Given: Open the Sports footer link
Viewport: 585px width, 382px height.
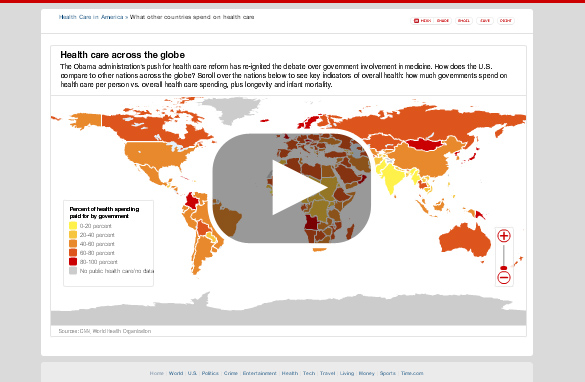Looking at the screenshot, I should (x=388, y=373).
